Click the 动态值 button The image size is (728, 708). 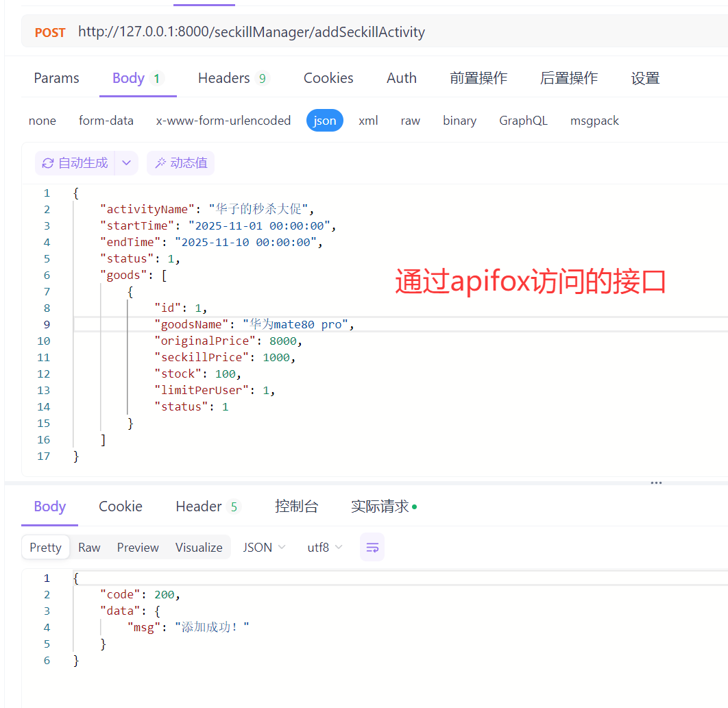pos(180,163)
